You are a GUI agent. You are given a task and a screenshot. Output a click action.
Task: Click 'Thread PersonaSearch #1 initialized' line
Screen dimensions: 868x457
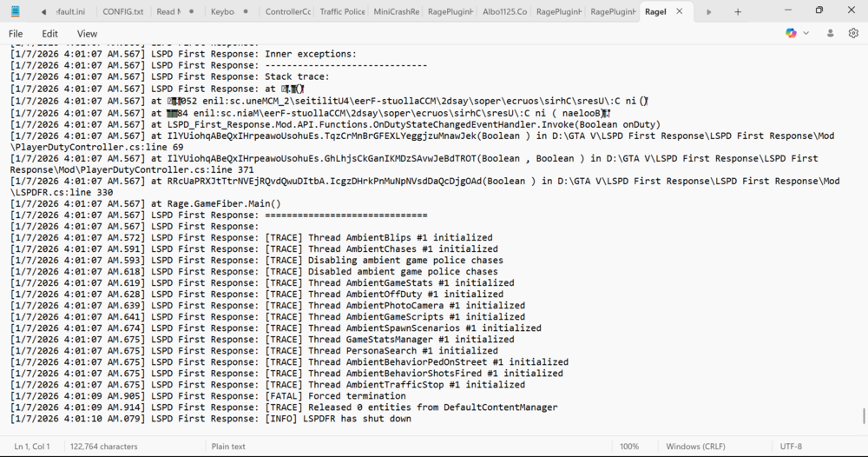(x=254, y=351)
